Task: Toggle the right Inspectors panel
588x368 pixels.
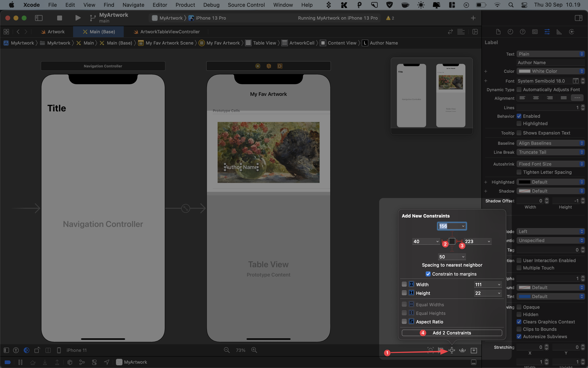Action: click(x=579, y=18)
